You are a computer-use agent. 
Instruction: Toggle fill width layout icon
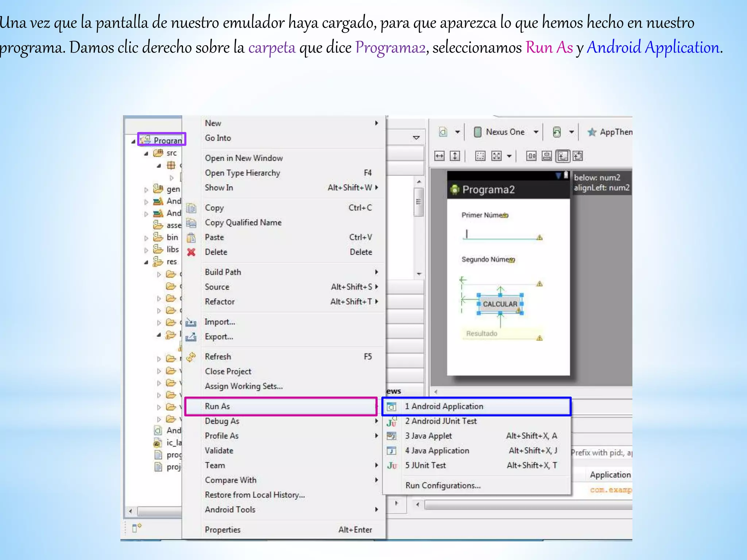pyautogui.click(x=440, y=156)
